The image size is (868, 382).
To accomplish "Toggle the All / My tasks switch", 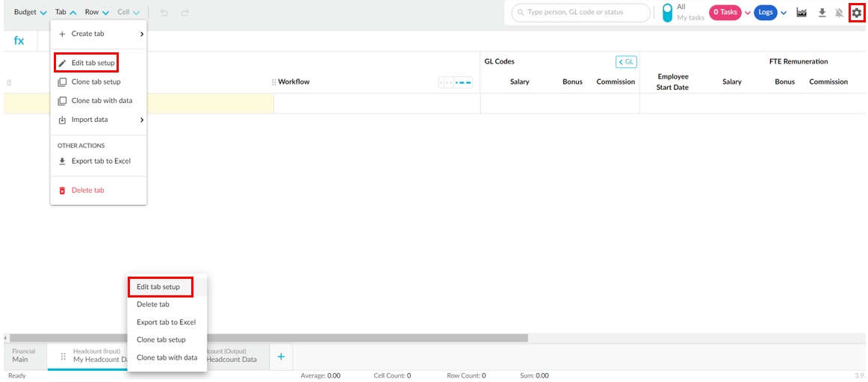I will [667, 13].
